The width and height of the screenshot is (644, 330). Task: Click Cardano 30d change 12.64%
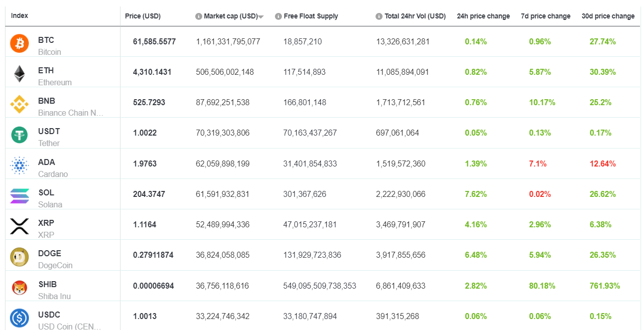603,164
